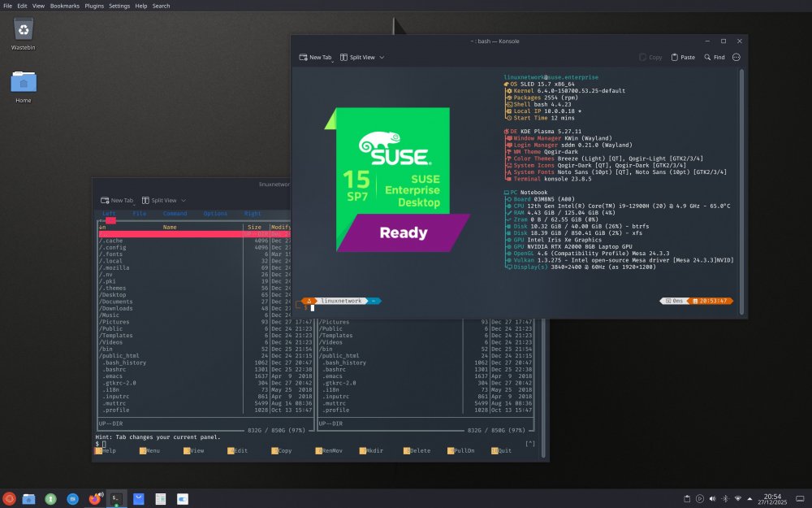Click the Find button in Konsole toolbar

coord(715,58)
